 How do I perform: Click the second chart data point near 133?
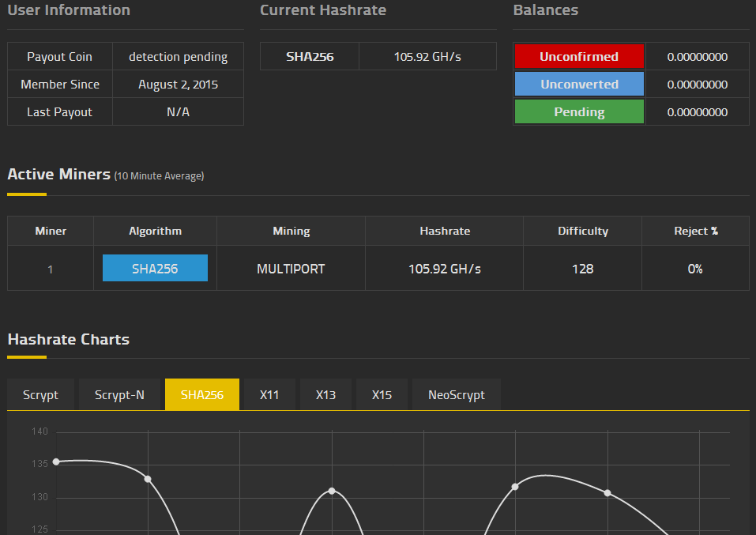(148, 479)
